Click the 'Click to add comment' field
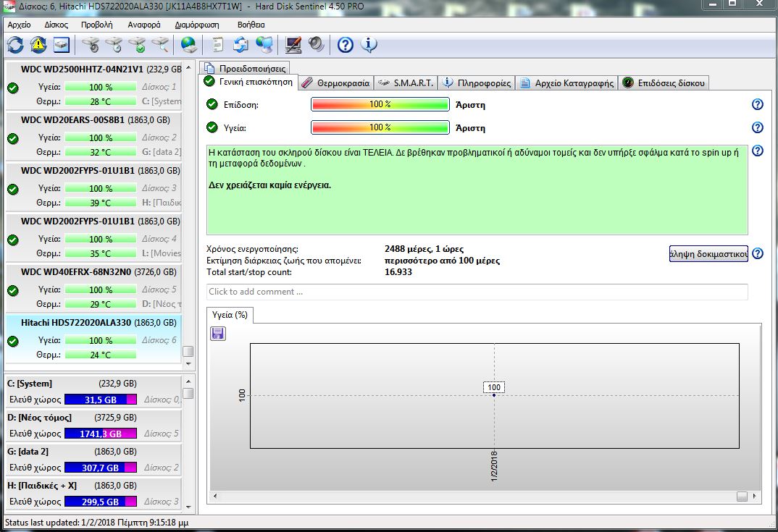The width and height of the screenshot is (778, 532). 477,292
